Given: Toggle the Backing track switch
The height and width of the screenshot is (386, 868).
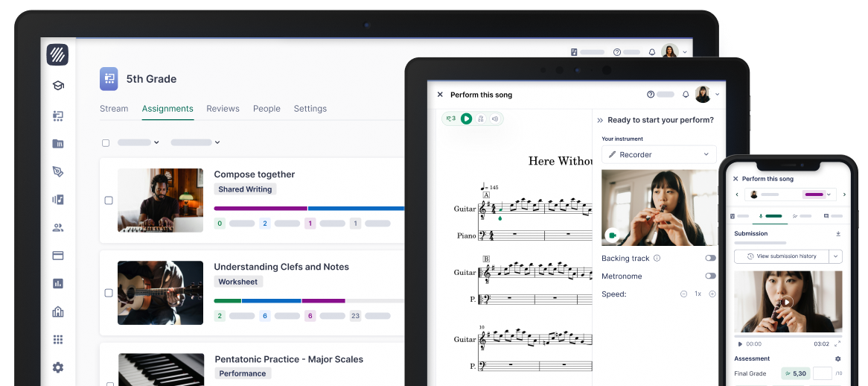Looking at the screenshot, I should 710,258.
